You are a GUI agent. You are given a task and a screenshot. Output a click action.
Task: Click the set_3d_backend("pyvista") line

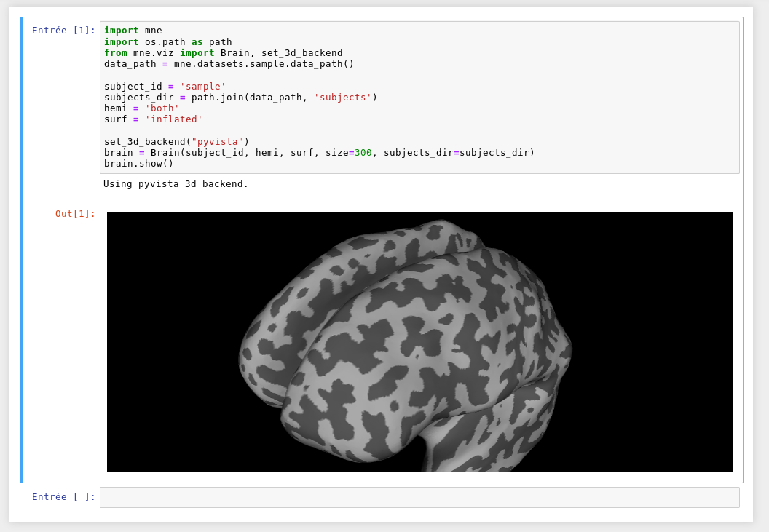click(x=176, y=142)
